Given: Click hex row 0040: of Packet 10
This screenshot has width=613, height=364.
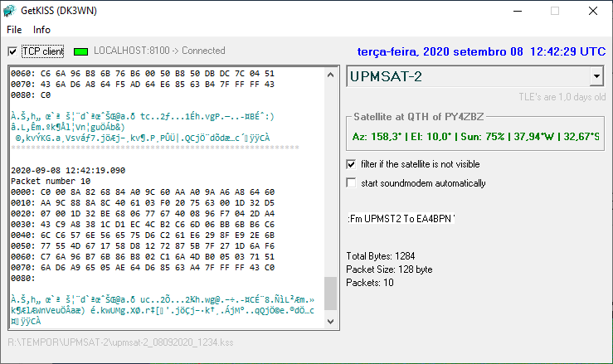Looking at the screenshot, I should 143,235.
